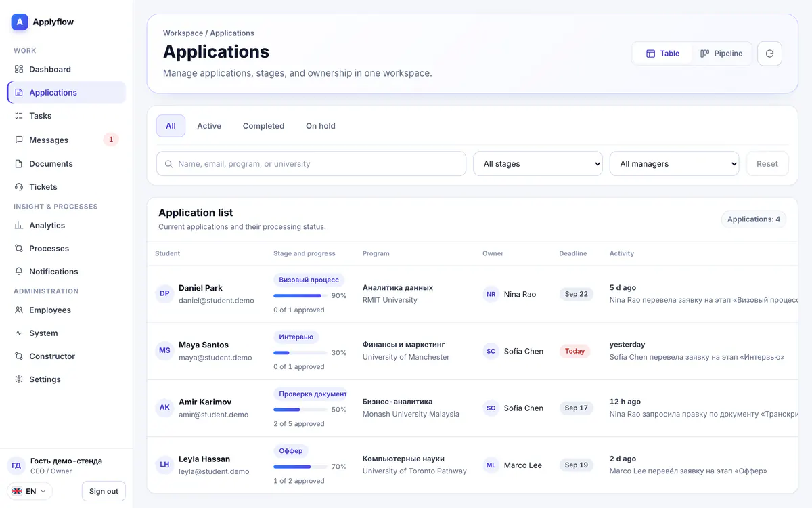The height and width of the screenshot is (508, 812).
Task: Open the All stages dropdown
Action: (538, 164)
